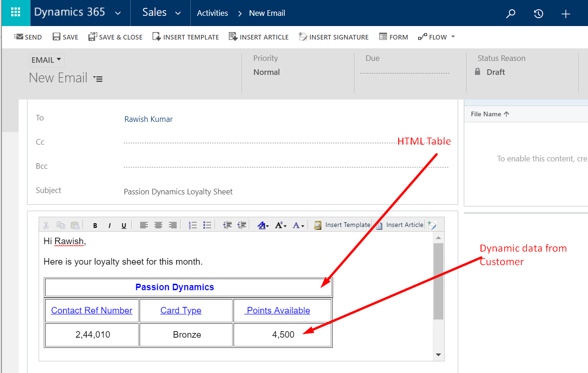Toggle italic formatting in editor
The width and height of the screenshot is (588, 373).
(x=109, y=226)
